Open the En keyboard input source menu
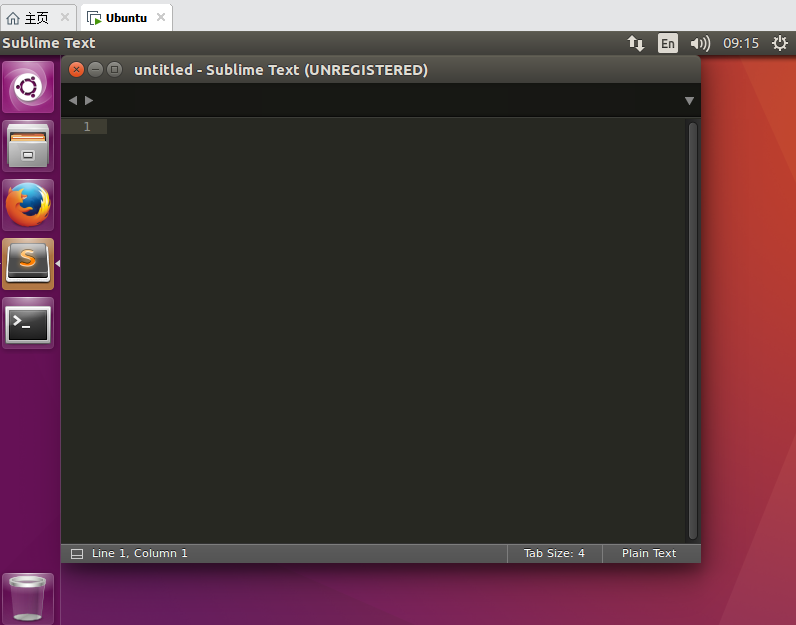This screenshot has height=625, width=796. point(668,43)
